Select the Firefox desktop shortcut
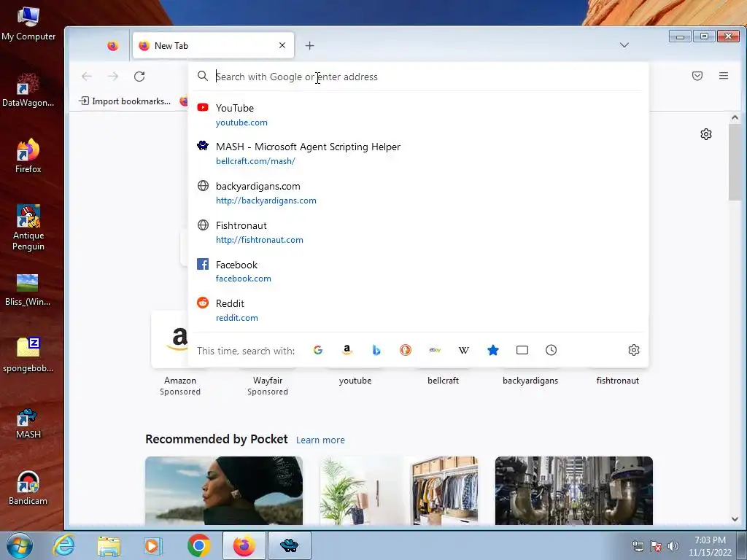 click(28, 156)
